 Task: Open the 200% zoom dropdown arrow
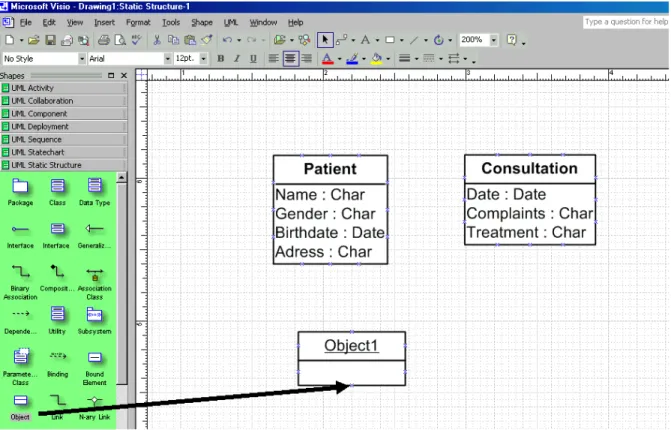pos(494,40)
